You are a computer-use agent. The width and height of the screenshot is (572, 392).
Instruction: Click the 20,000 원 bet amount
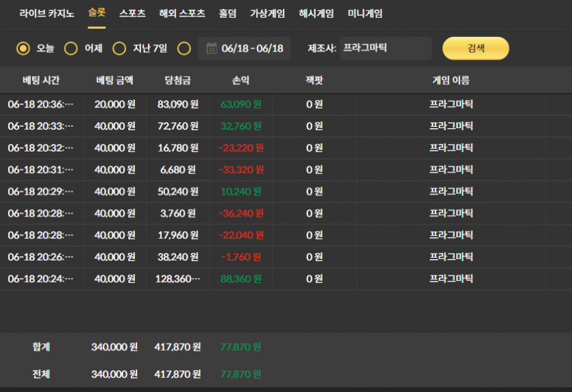tap(115, 104)
